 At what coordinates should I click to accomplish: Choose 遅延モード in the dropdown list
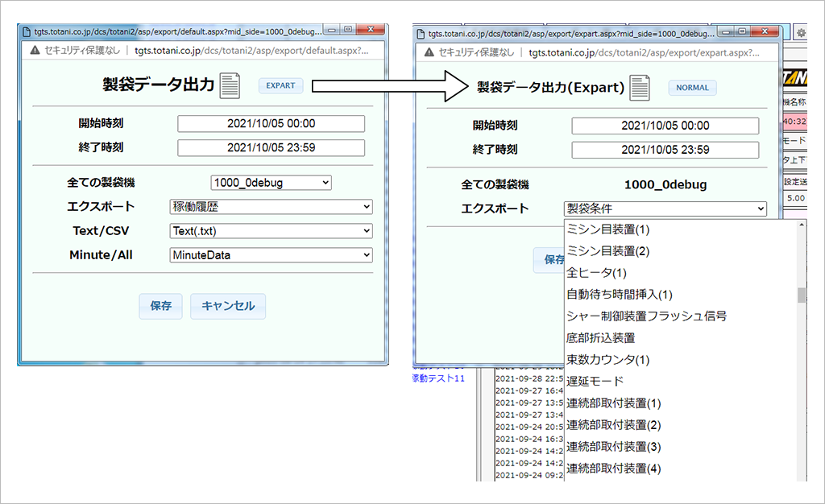coord(595,381)
